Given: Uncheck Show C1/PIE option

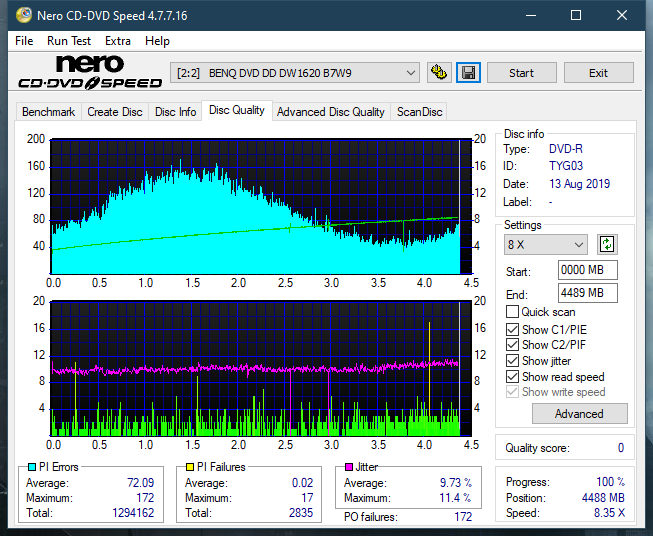Looking at the screenshot, I should point(512,329).
